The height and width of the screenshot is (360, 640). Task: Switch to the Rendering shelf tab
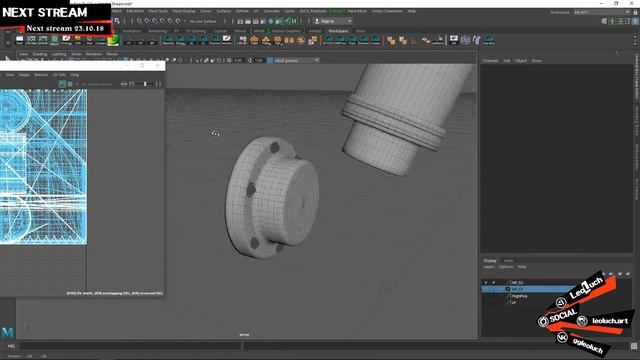click(158, 31)
